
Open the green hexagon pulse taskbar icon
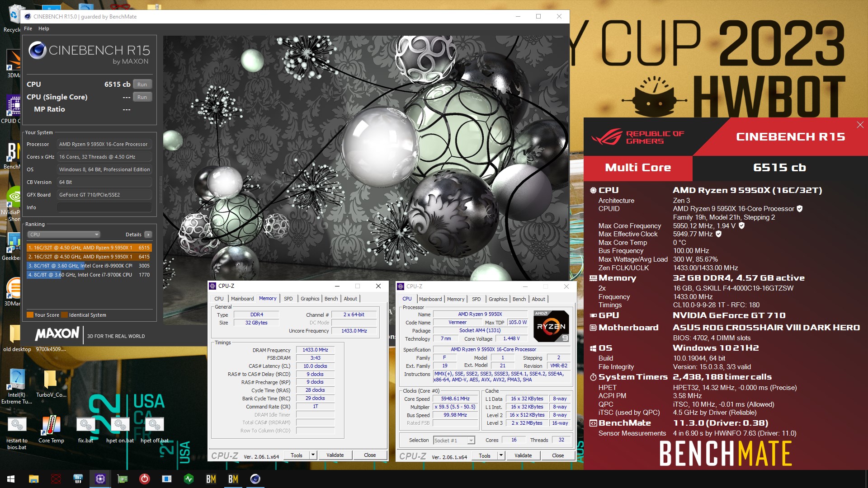189,479
